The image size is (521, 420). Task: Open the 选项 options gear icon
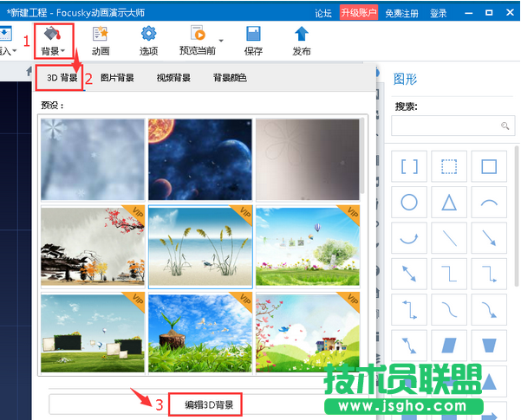(x=148, y=42)
